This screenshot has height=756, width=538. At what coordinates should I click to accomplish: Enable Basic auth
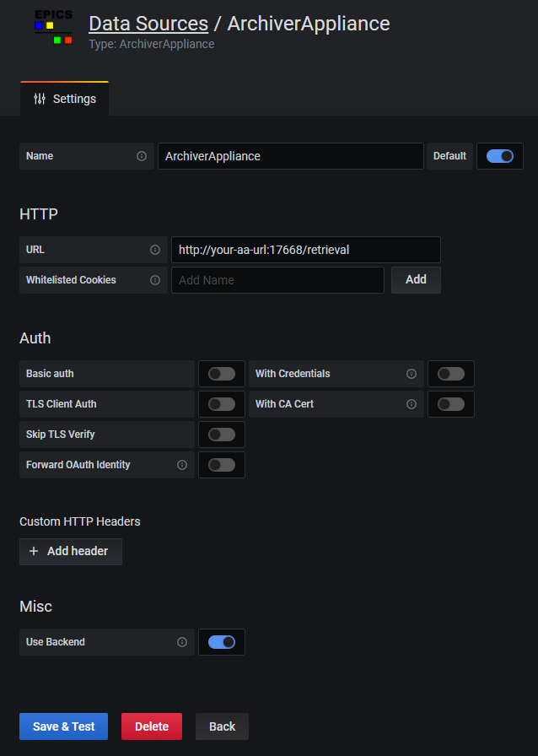(x=222, y=374)
